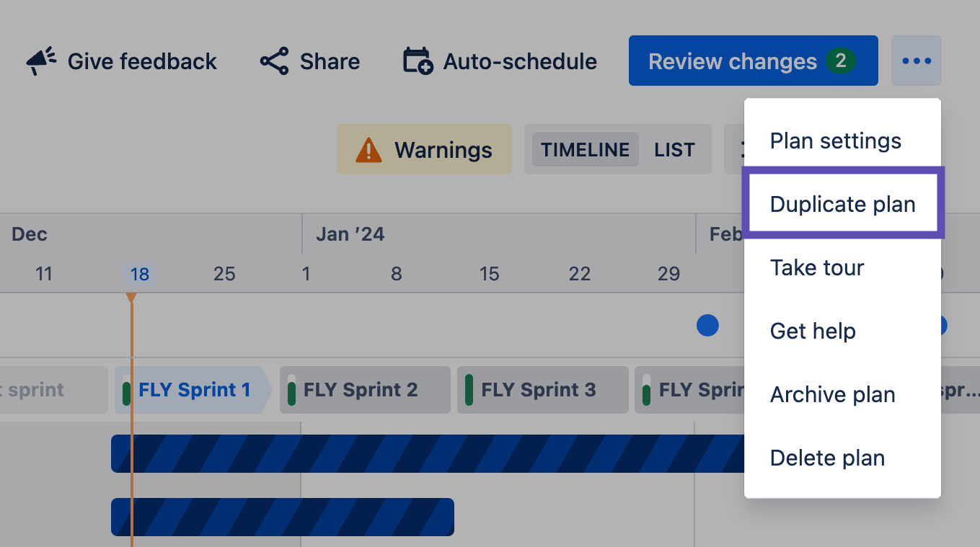Viewport: 980px width, 547px height.
Task: Click the Review changes button
Action: (x=753, y=61)
